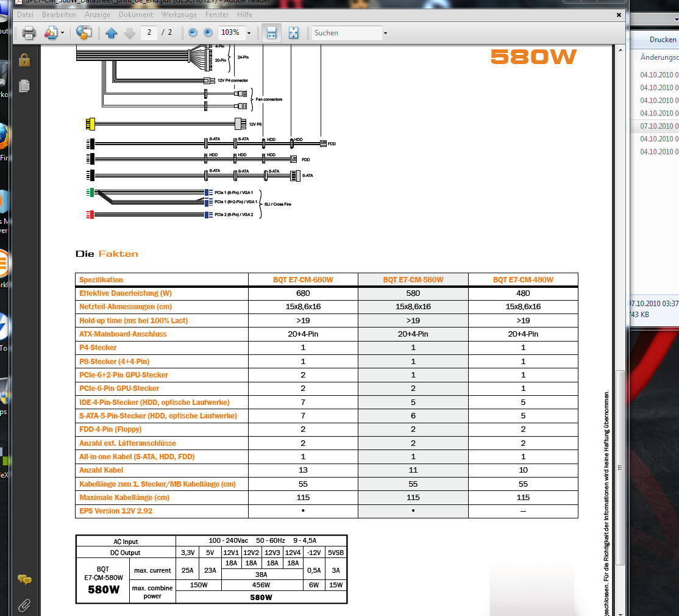679x616 pixels.
Task: Click the Effektive Dauerleistung (W) row label
Action: 126,293
